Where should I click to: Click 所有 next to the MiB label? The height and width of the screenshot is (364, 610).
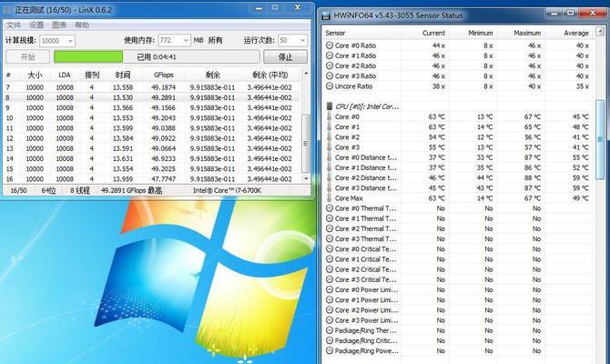215,40
